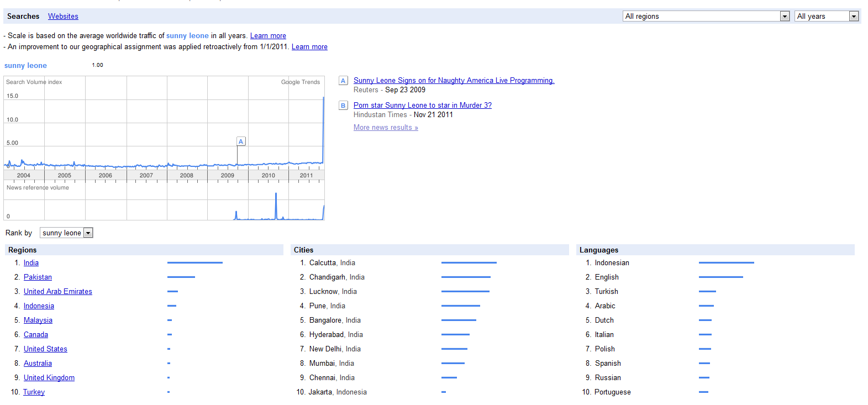Image resolution: width=868 pixels, height=405 pixels.
Task: Click the Cities column header
Action: coord(430,250)
